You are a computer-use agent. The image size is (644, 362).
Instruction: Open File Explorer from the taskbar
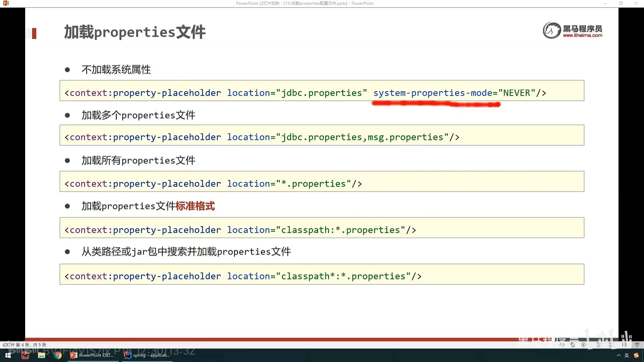pyautogui.click(x=42, y=355)
